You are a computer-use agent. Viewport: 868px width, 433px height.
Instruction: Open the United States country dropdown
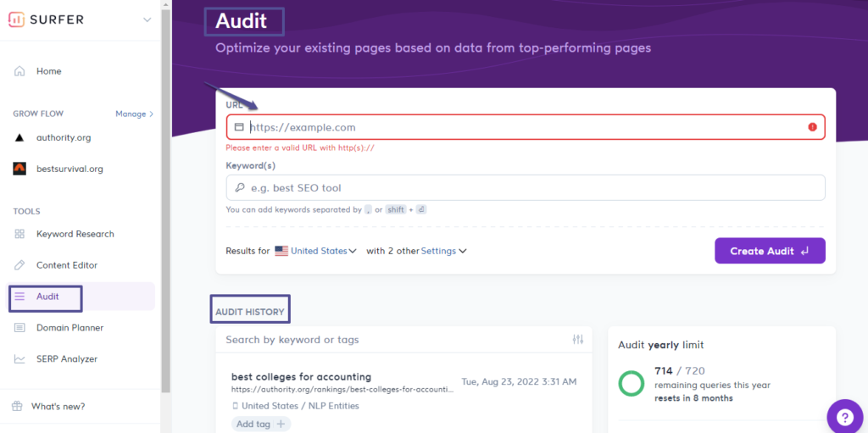tap(324, 251)
